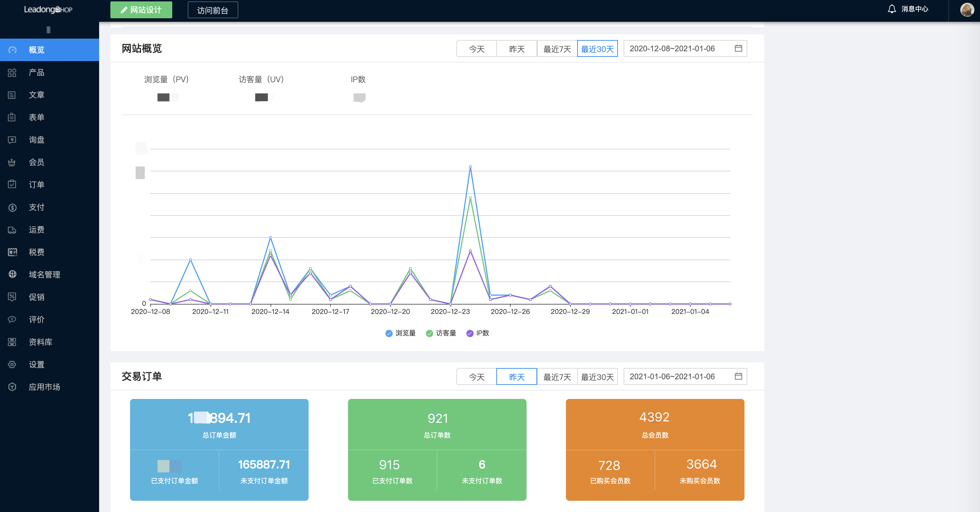Select 今天 tab in the 交易订单 section
980x512 pixels.
[x=476, y=377]
